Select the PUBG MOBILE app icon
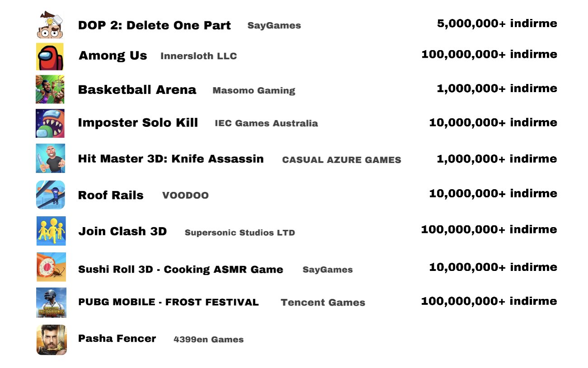This screenshot has width=588, height=368. click(x=51, y=303)
